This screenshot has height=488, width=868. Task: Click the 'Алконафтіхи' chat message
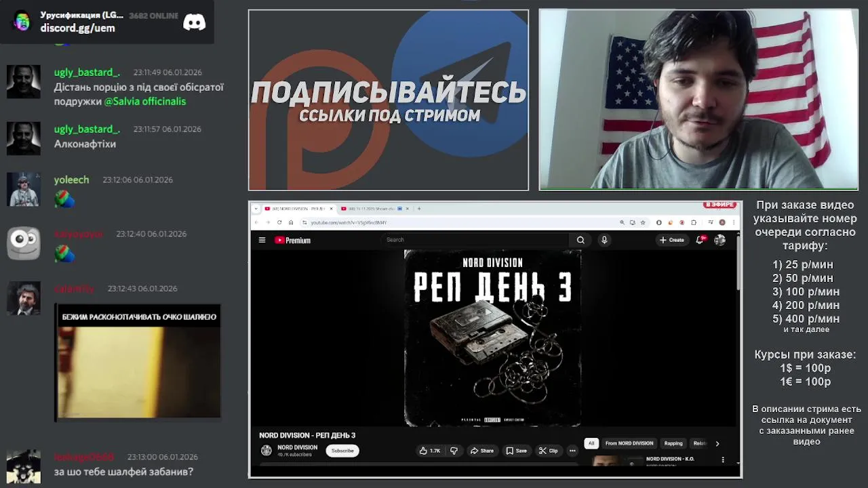coord(85,144)
